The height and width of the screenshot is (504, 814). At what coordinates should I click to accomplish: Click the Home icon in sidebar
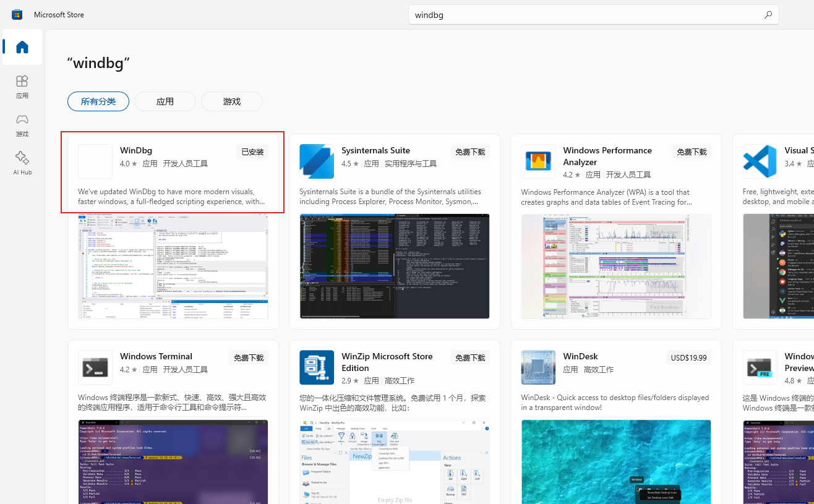[22, 48]
